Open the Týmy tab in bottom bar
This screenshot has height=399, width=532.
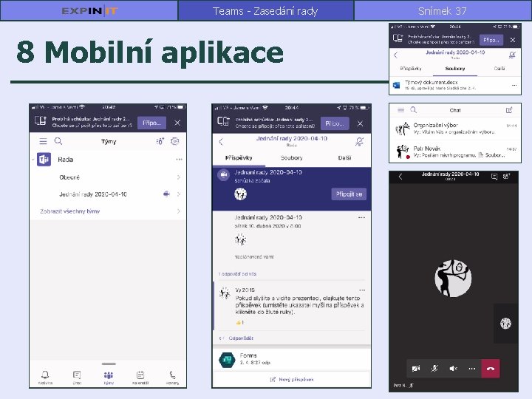click(x=109, y=377)
